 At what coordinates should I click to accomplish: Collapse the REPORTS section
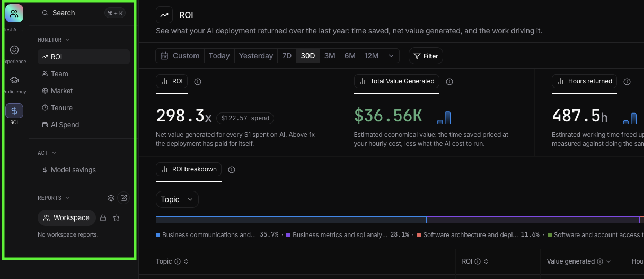point(54,198)
